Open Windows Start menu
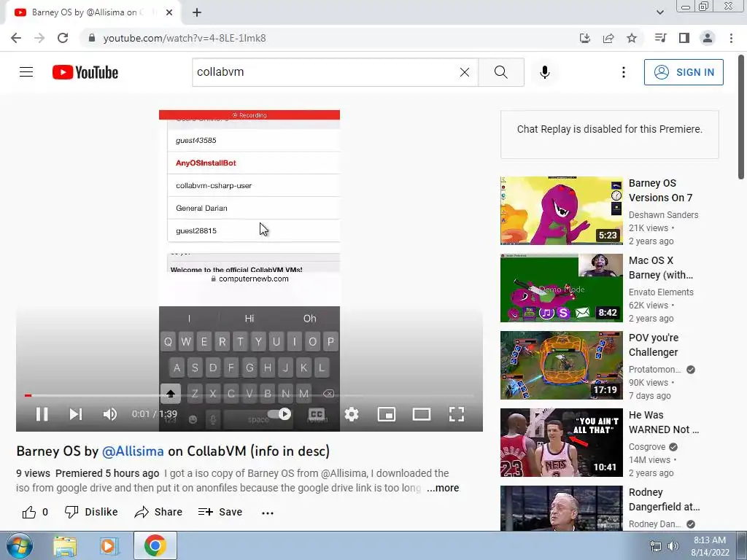Screen dimensions: 747x560 pos(19,545)
